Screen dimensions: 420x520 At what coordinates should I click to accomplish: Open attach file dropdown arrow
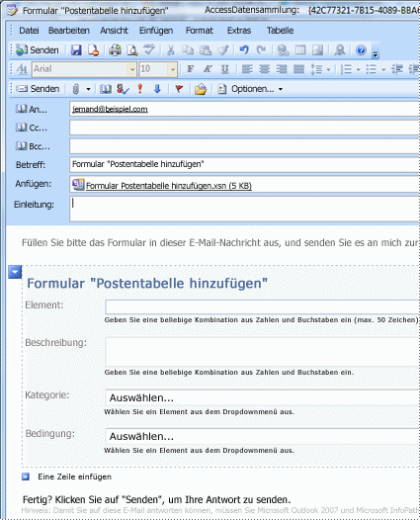coord(88,89)
